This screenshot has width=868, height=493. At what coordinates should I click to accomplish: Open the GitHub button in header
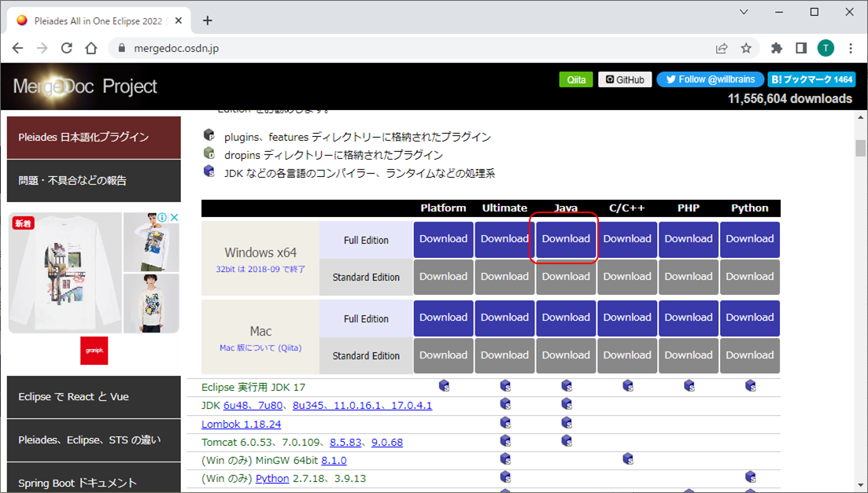click(625, 79)
